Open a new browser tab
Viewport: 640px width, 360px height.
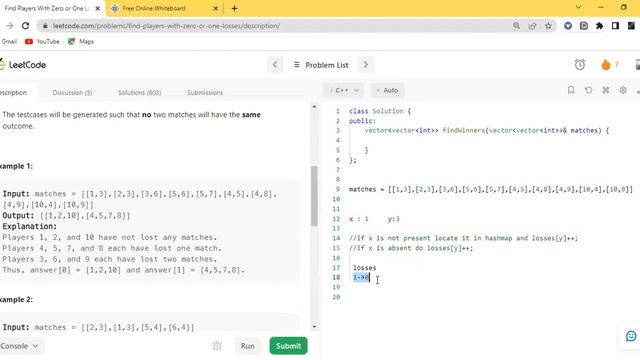tap(234, 8)
